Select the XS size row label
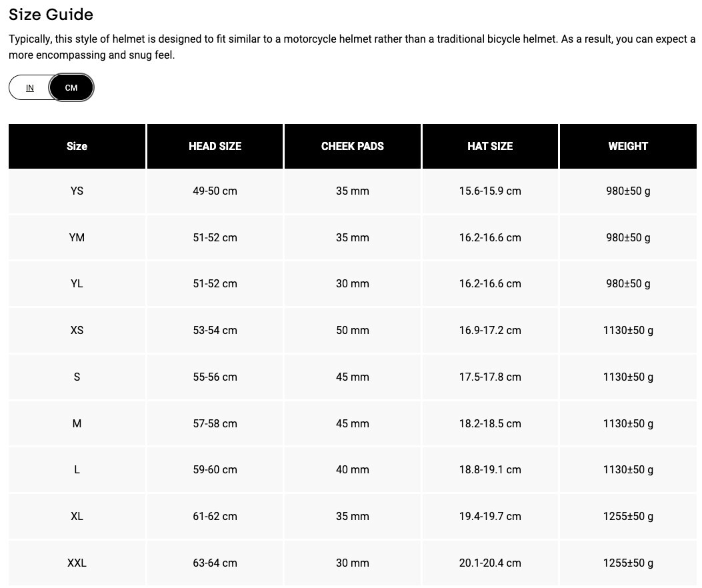The image size is (702, 588). 77,330
